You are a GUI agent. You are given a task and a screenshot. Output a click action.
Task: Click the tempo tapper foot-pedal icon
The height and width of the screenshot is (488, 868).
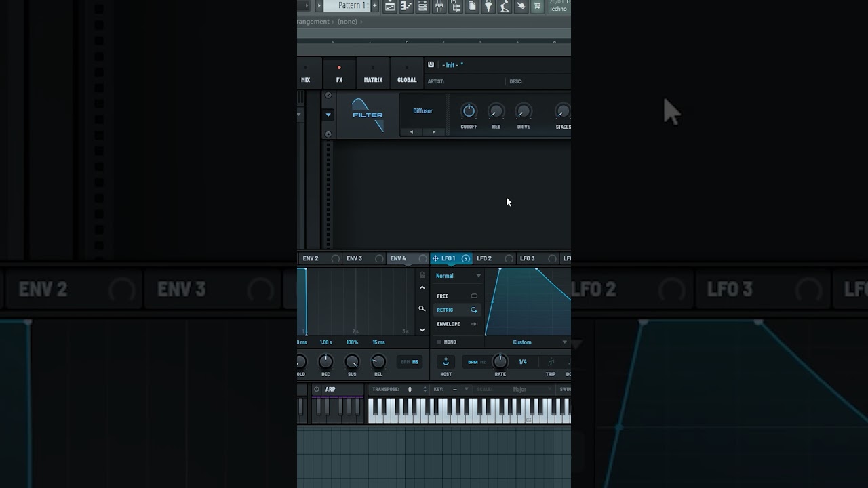point(505,6)
